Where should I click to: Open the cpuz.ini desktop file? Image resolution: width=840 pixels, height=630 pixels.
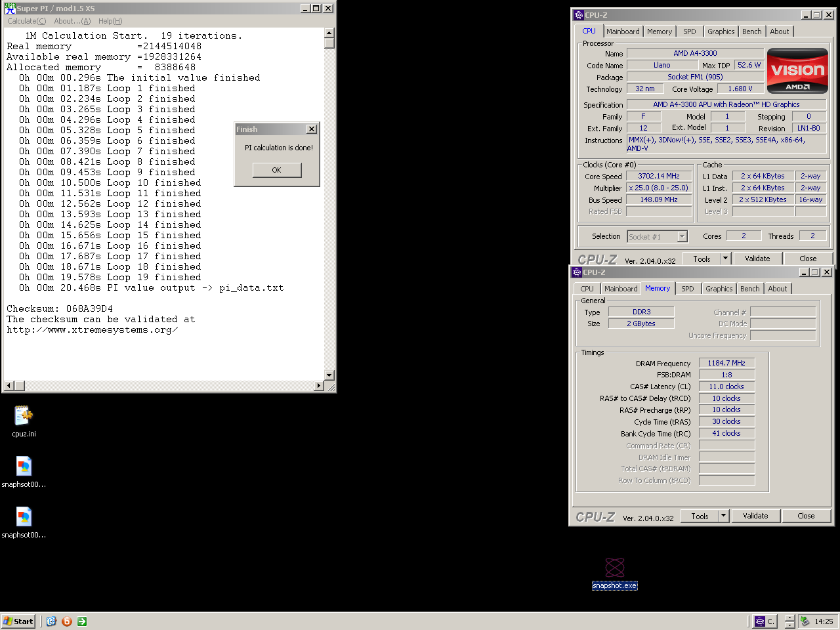tap(24, 421)
